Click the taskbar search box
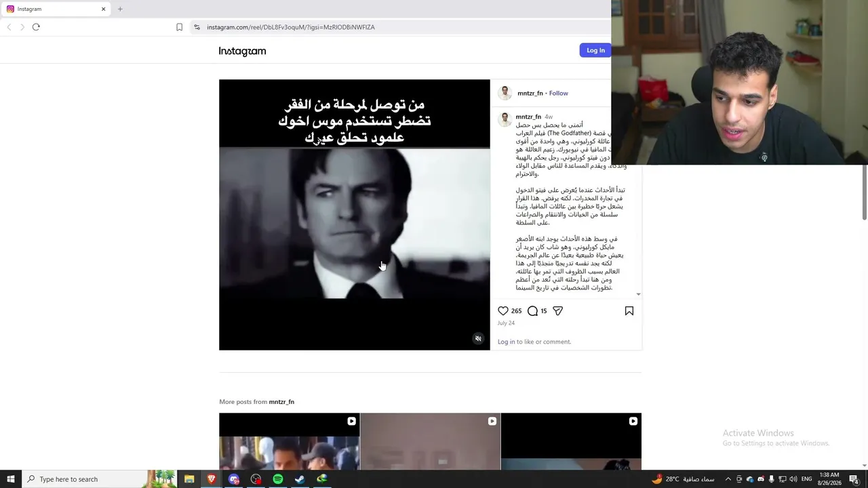 point(100,479)
